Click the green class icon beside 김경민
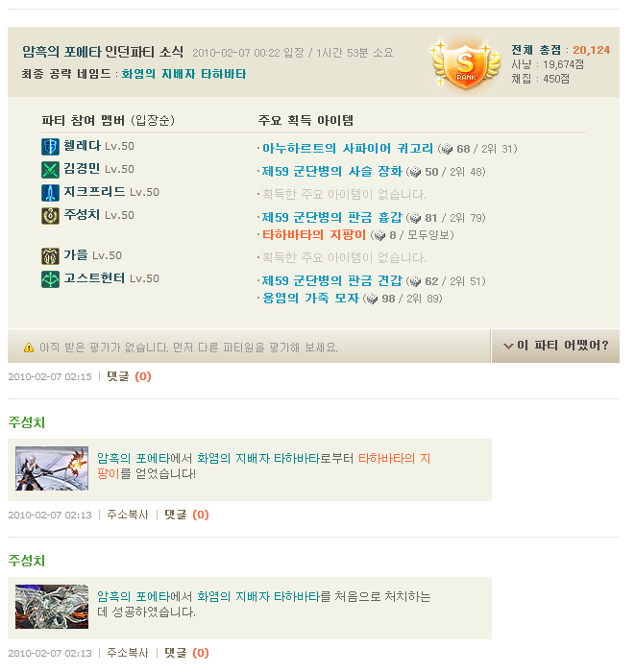Viewport: 635px width, 672px height. click(x=50, y=170)
